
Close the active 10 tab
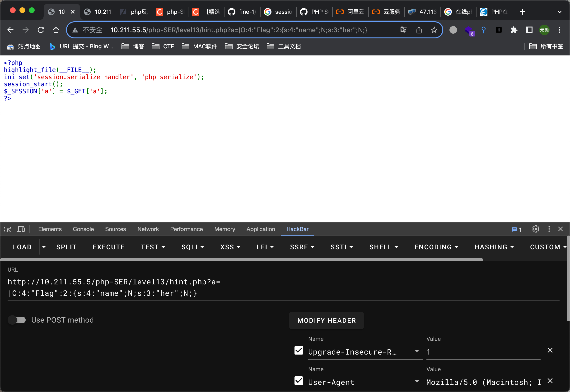pyautogui.click(x=73, y=12)
